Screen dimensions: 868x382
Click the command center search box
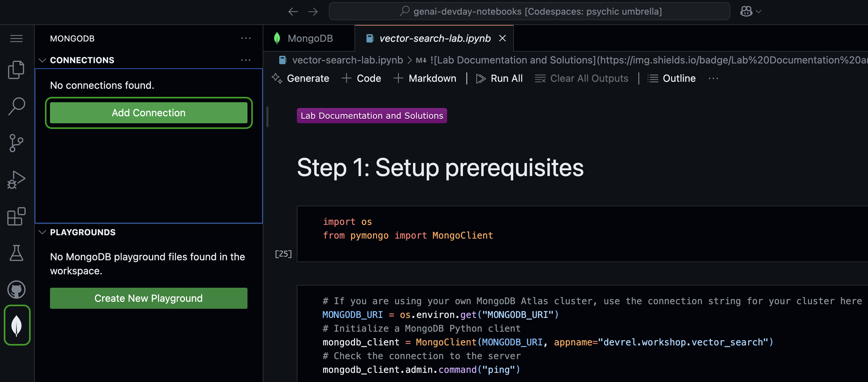coord(529,12)
